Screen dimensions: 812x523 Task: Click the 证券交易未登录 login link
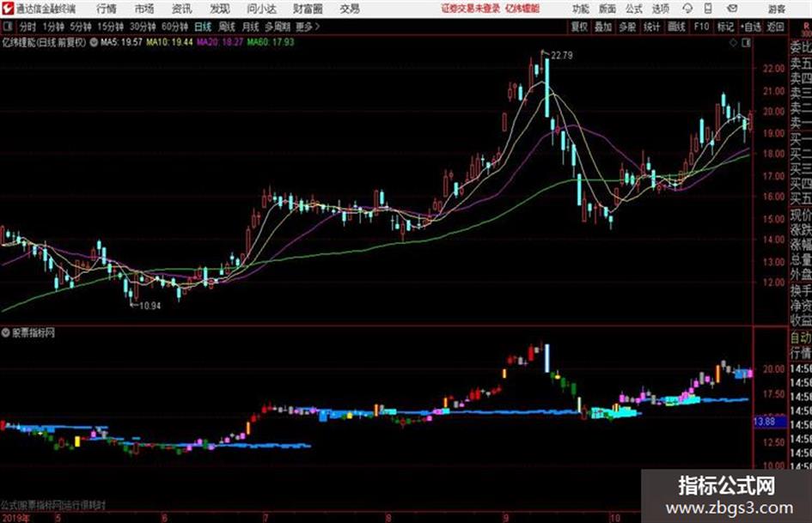(471, 9)
